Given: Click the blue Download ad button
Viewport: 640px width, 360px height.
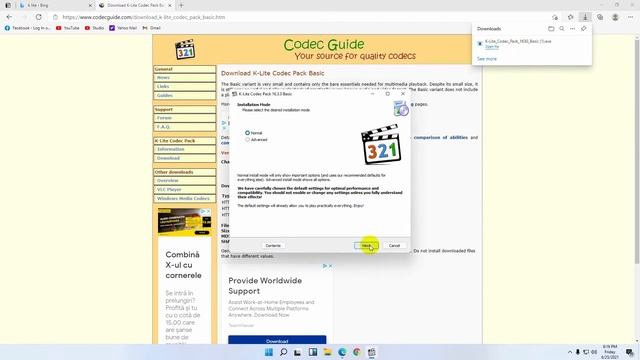Looking at the screenshot, I should tap(277, 340).
